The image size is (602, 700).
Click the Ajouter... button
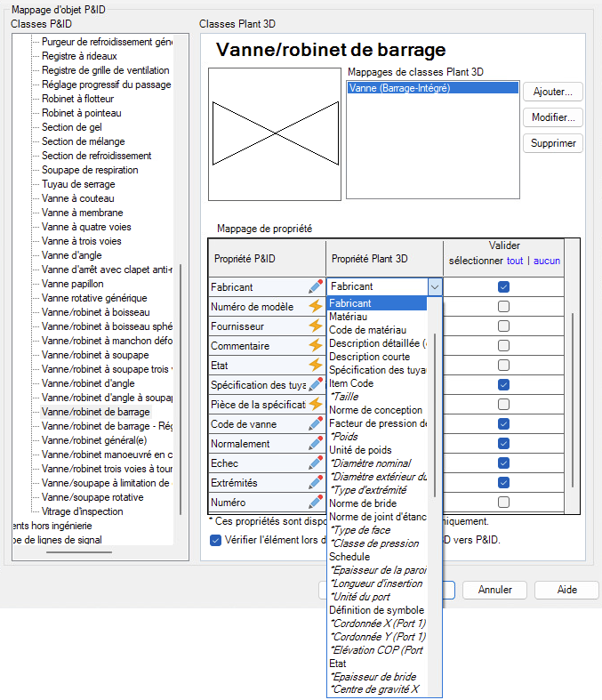[553, 92]
